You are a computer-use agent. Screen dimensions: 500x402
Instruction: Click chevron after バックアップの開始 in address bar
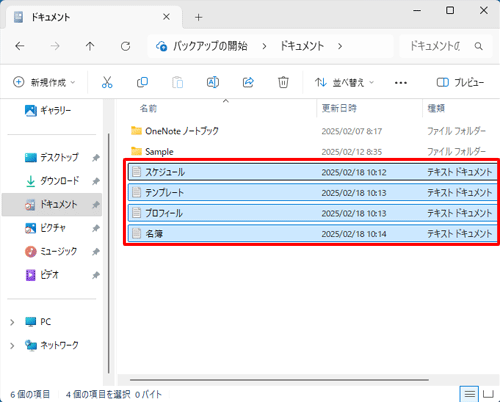[x=264, y=46]
